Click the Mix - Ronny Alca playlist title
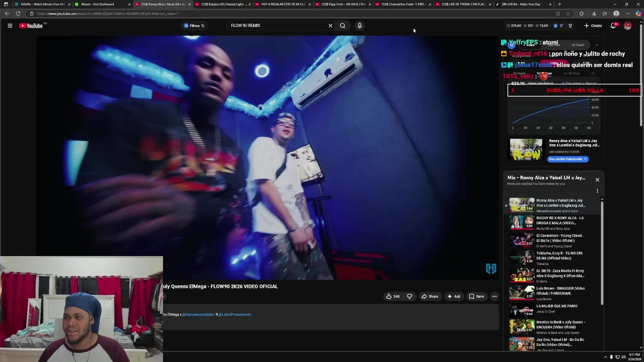The height and width of the screenshot is (362, 644). (x=546, y=177)
